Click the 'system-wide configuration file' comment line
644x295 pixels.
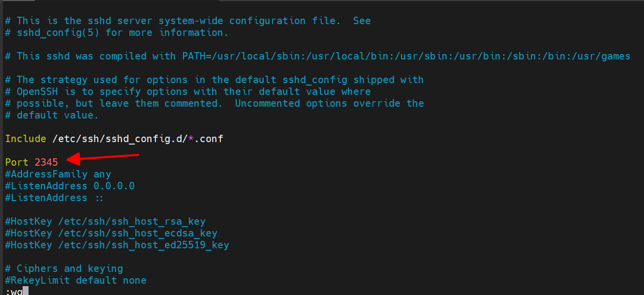click(x=187, y=21)
